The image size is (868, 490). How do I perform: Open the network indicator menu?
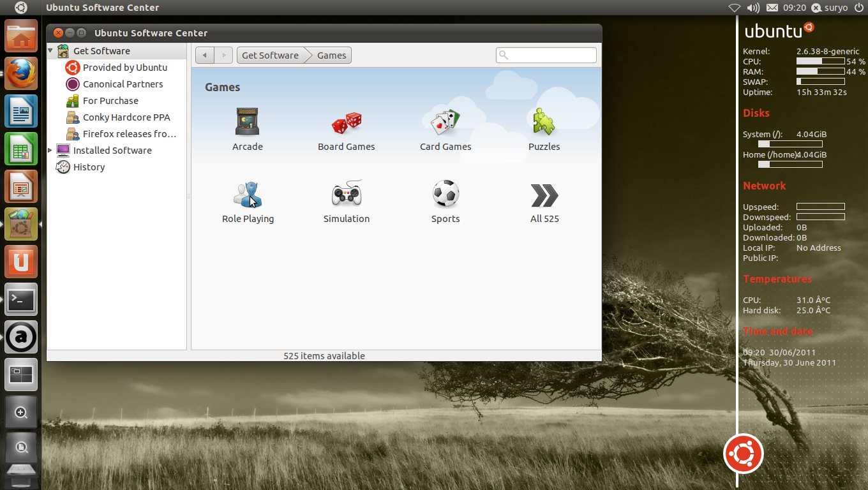pyautogui.click(x=735, y=8)
